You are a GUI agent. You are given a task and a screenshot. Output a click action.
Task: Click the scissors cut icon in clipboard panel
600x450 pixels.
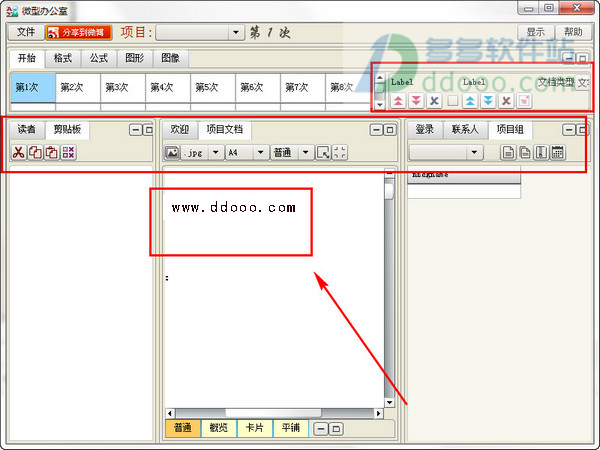tap(18, 152)
